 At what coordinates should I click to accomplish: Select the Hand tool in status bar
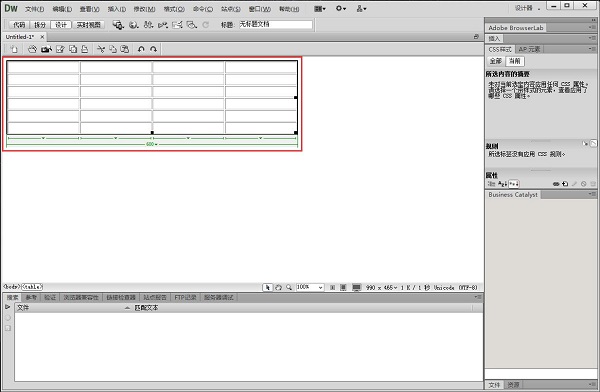pyautogui.click(x=278, y=287)
